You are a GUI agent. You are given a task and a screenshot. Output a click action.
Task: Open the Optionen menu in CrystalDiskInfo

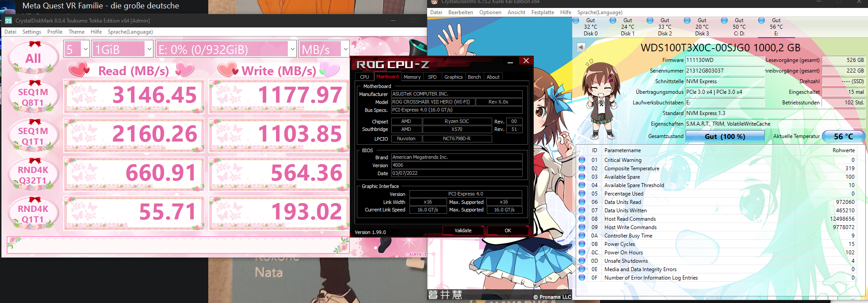coord(490,12)
